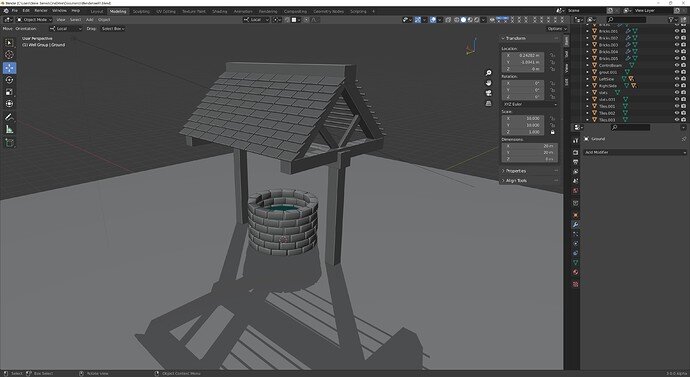The width and height of the screenshot is (690, 377).
Task: Open the viewport Object menu
Action: (104, 20)
